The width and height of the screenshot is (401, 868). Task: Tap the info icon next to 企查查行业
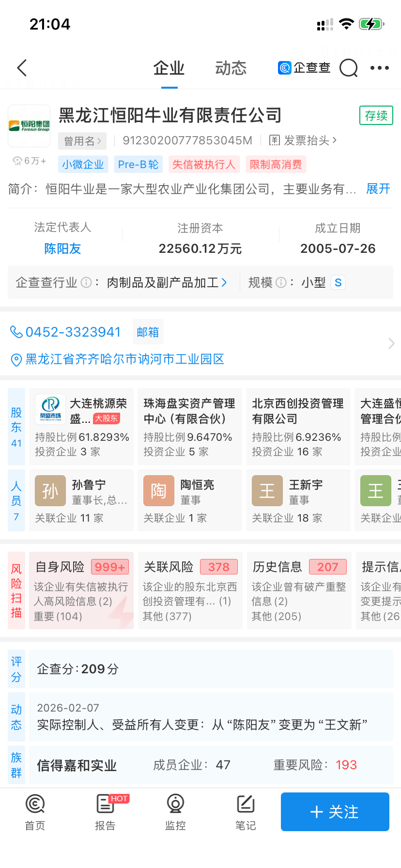click(86, 282)
